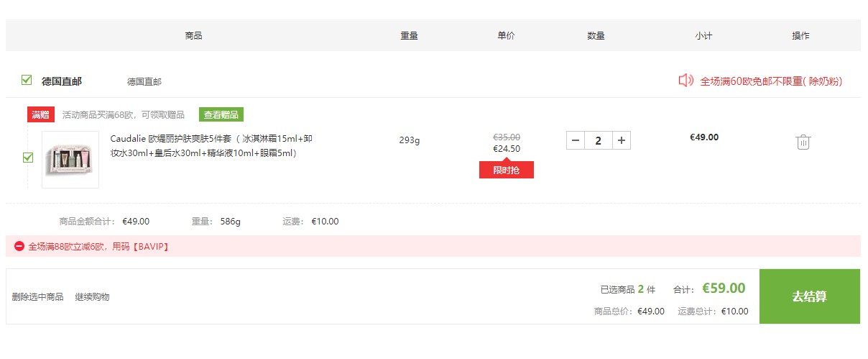The image size is (868, 359).
Task: Click the 德国直邮 shipping label text
Action: point(144,81)
